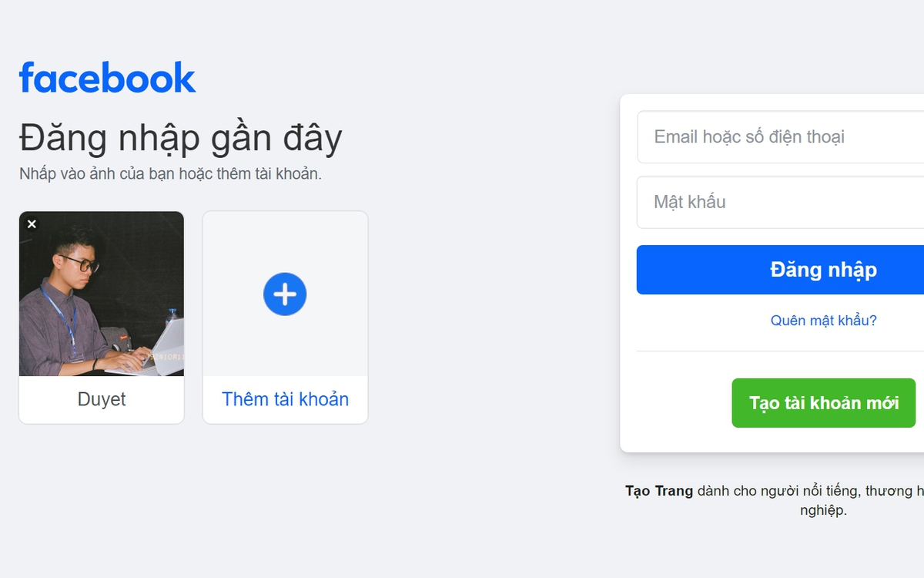Focus the "Mật khẩu" password field
The width and height of the screenshot is (924, 578).
780,202
